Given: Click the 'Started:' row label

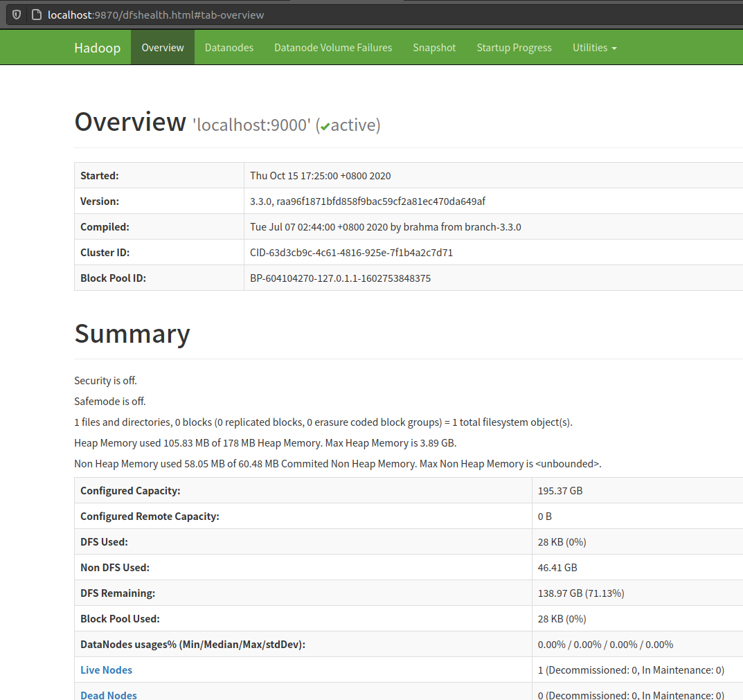Looking at the screenshot, I should click(100, 176).
